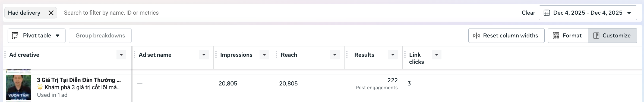
Task: Open the Reach column dropdown arrow
Action: tap(335, 55)
